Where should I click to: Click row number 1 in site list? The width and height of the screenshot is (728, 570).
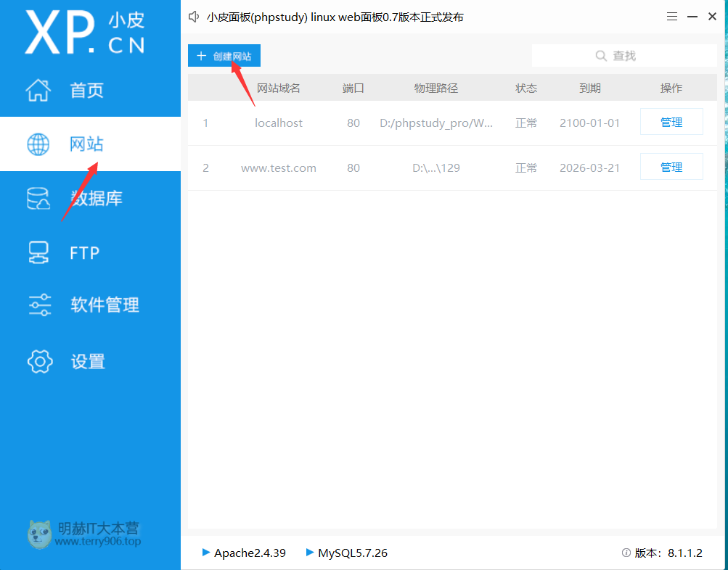205,123
